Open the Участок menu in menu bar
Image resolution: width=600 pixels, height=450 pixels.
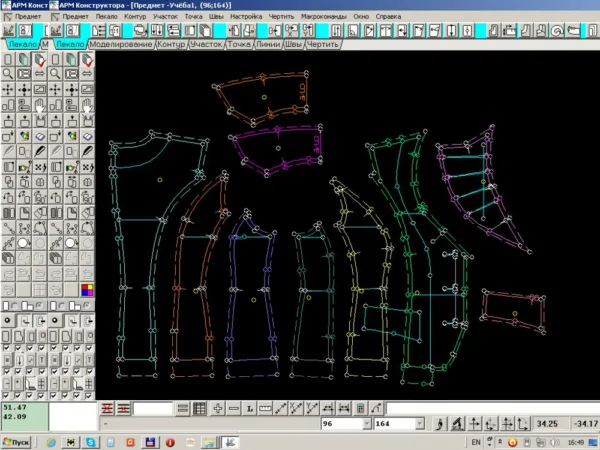165,16
